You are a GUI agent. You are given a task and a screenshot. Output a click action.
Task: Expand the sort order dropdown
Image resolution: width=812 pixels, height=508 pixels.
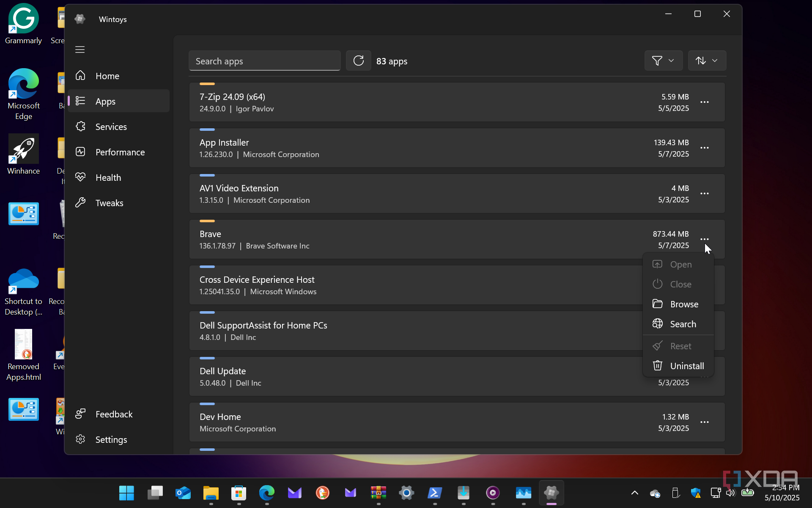click(707, 61)
